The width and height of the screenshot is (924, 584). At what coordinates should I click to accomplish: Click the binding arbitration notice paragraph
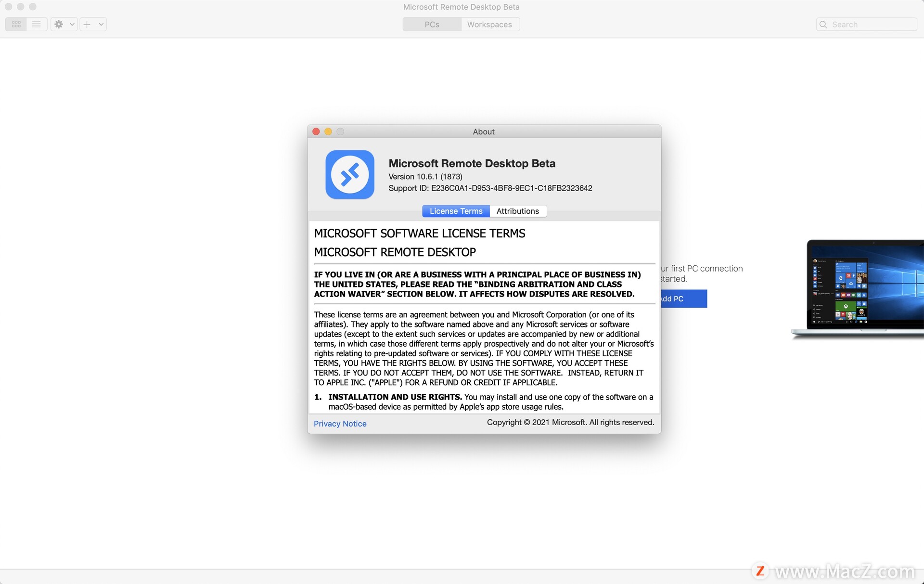click(x=477, y=285)
